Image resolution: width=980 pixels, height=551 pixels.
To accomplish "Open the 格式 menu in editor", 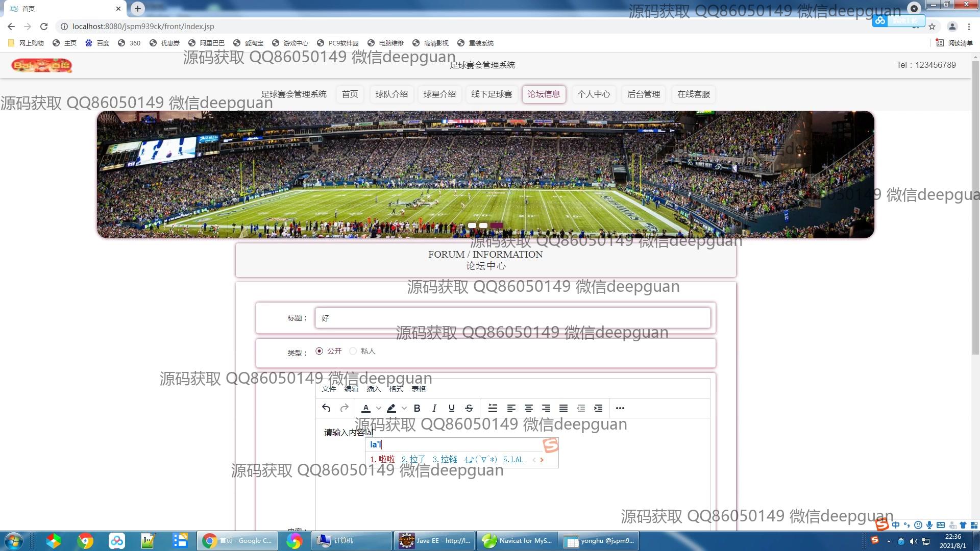I will click(396, 389).
